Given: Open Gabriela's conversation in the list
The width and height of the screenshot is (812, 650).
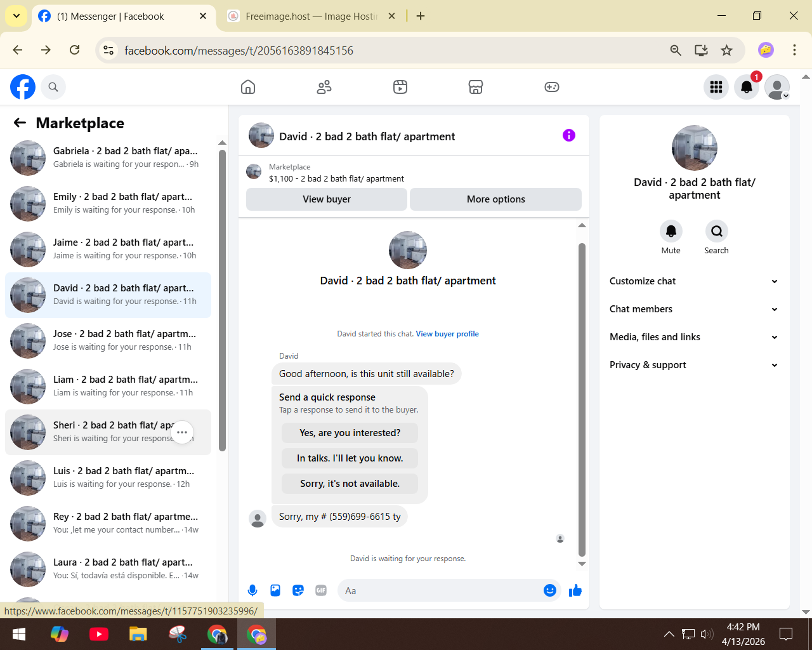Looking at the screenshot, I should (108, 157).
